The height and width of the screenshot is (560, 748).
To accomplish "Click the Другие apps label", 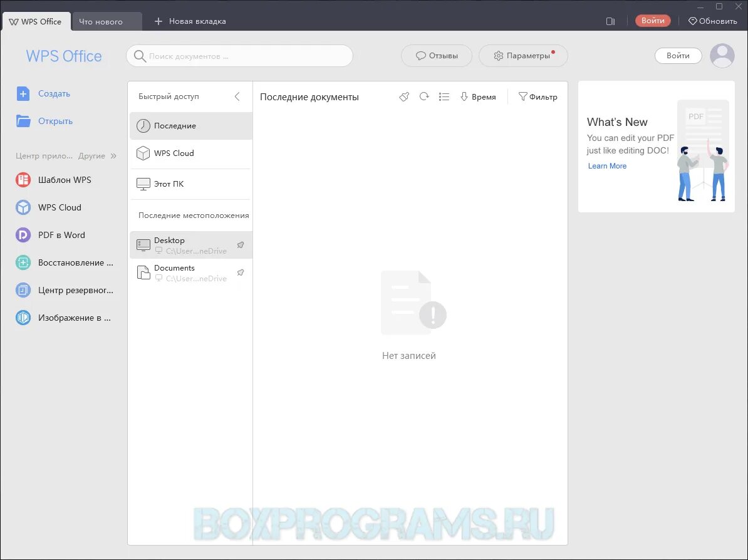I will tap(91, 155).
